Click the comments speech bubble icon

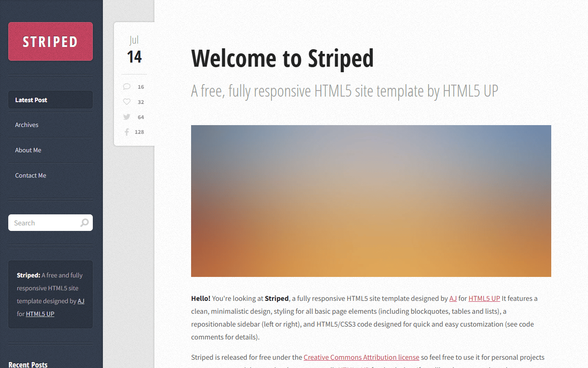[x=127, y=86]
